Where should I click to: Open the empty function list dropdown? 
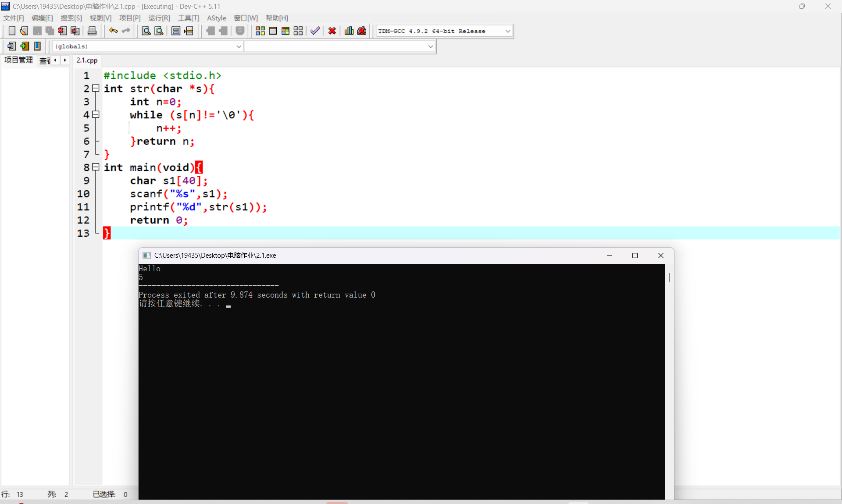click(430, 46)
